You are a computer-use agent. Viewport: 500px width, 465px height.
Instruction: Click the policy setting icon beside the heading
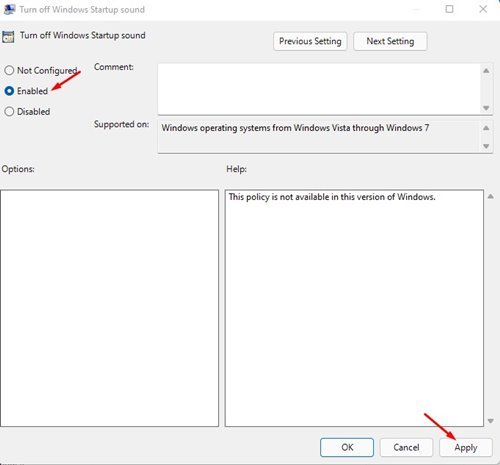(x=8, y=36)
